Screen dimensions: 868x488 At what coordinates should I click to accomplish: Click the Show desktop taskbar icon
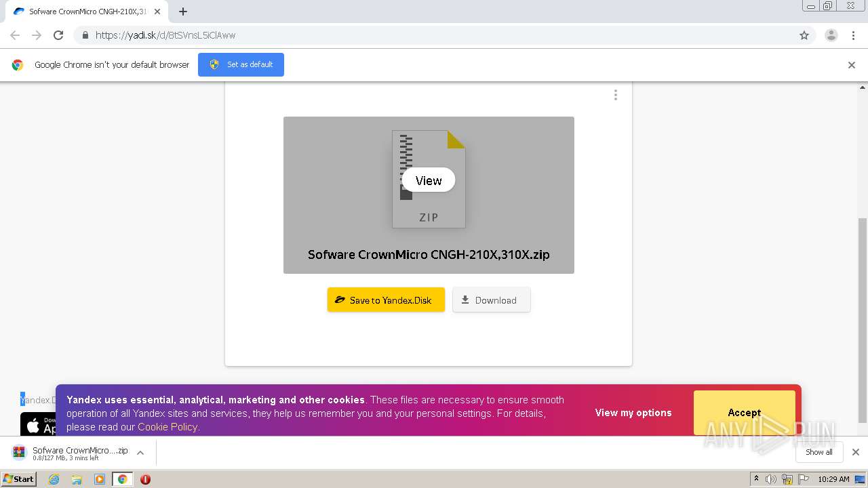861,479
